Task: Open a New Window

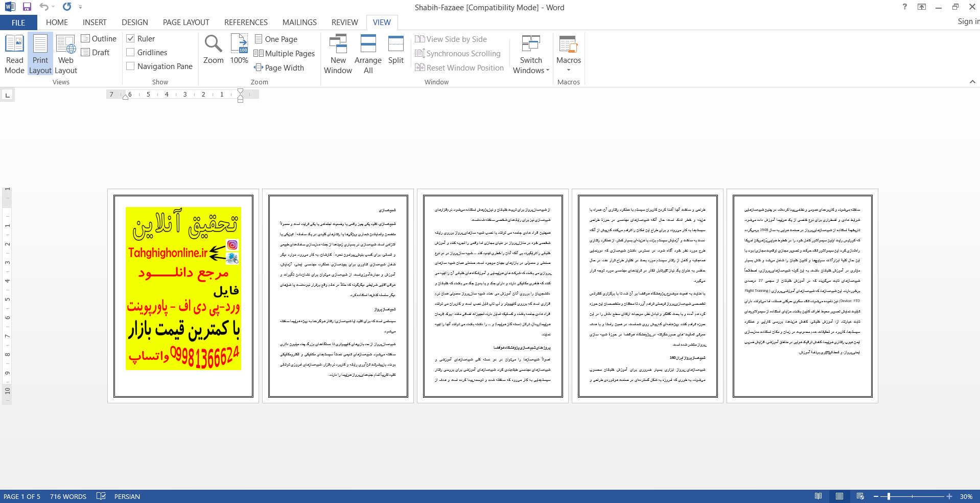Action: tap(338, 54)
